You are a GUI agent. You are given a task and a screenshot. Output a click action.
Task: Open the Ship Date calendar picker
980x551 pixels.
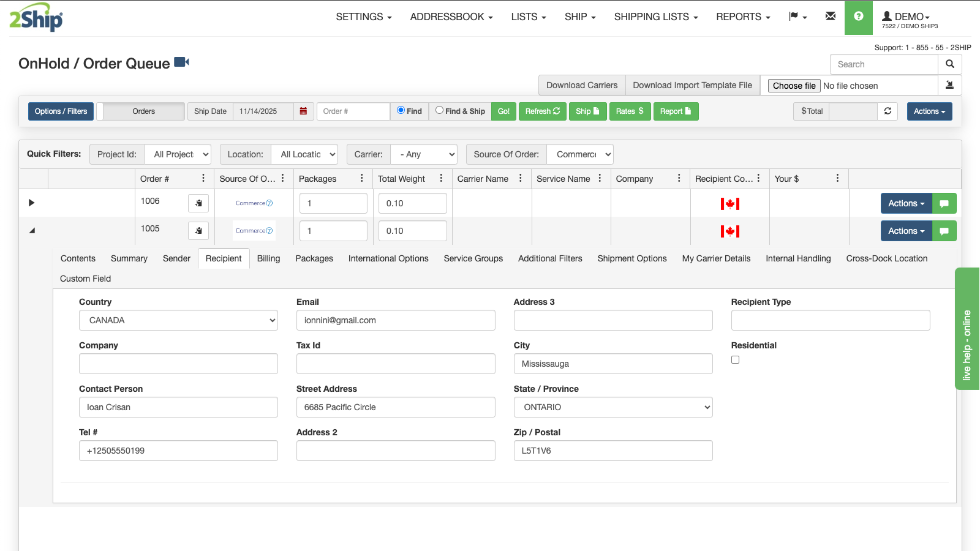[x=303, y=111]
